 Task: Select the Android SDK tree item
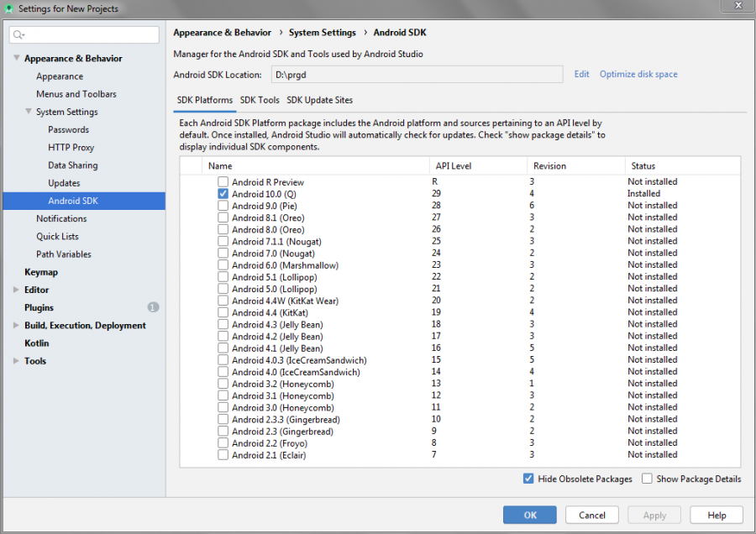[x=84, y=201]
